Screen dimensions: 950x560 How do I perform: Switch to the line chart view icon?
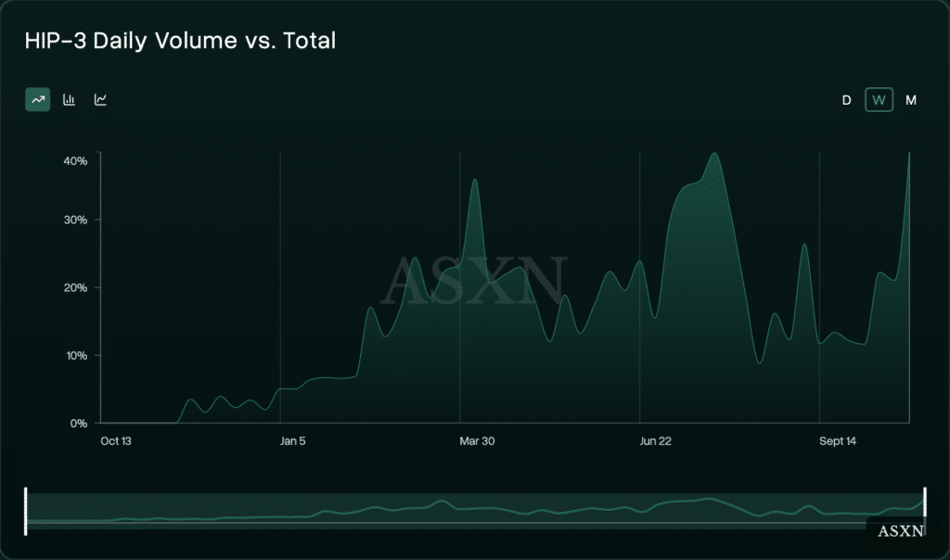pyautogui.click(x=100, y=100)
